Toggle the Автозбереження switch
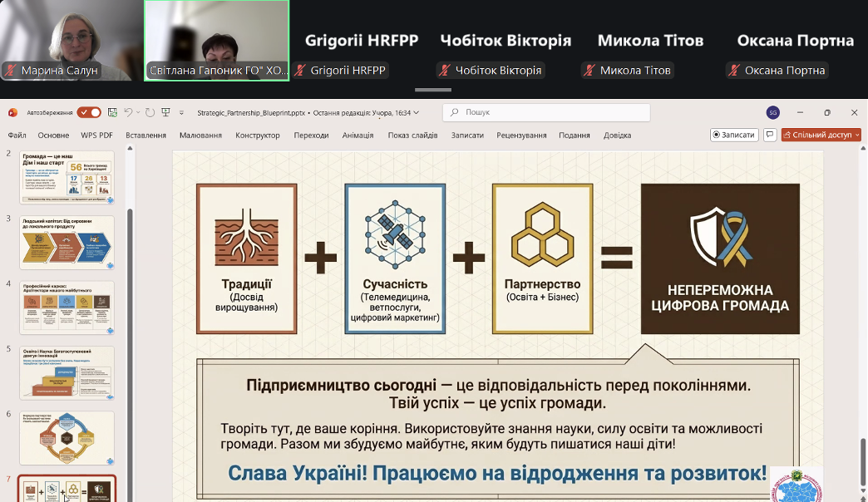This screenshot has width=868, height=502. point(89,112)
